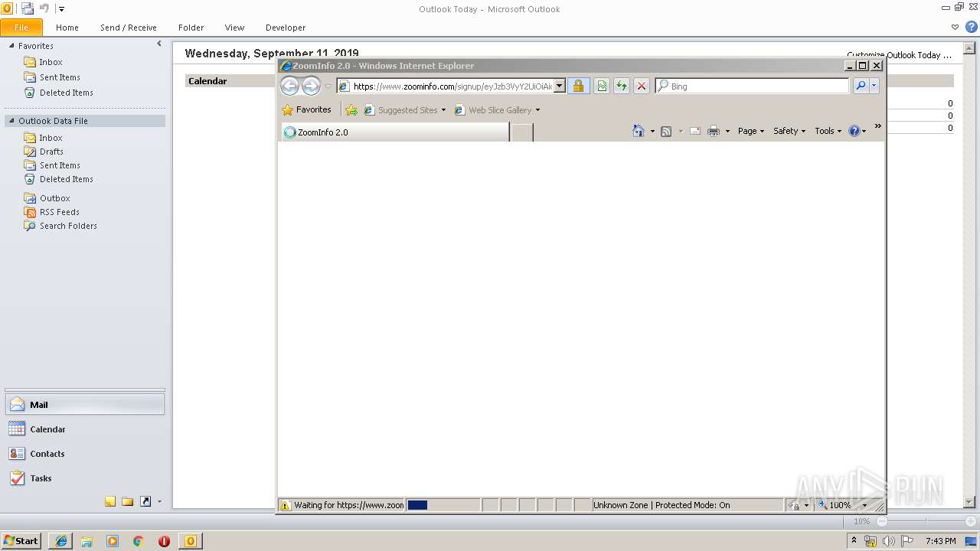Click the IE Help question mark icon
This screenshot has width=980, height=551.
coord(854,131)
